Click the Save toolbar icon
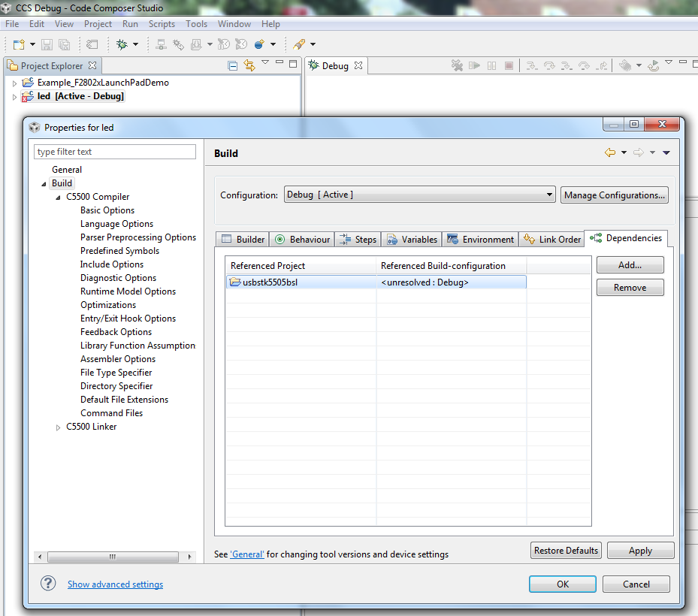Viewport: 698px width, 616px height. pyautogui.click(x=47, y=44)
